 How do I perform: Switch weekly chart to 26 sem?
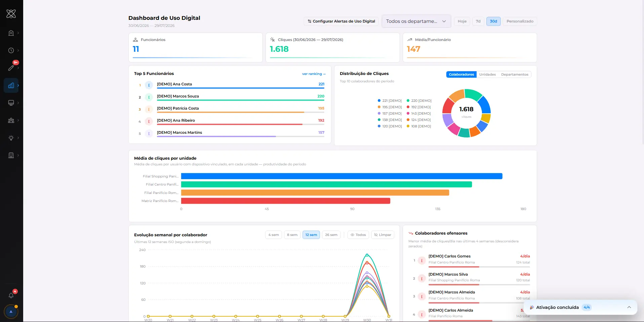point(331,235)
